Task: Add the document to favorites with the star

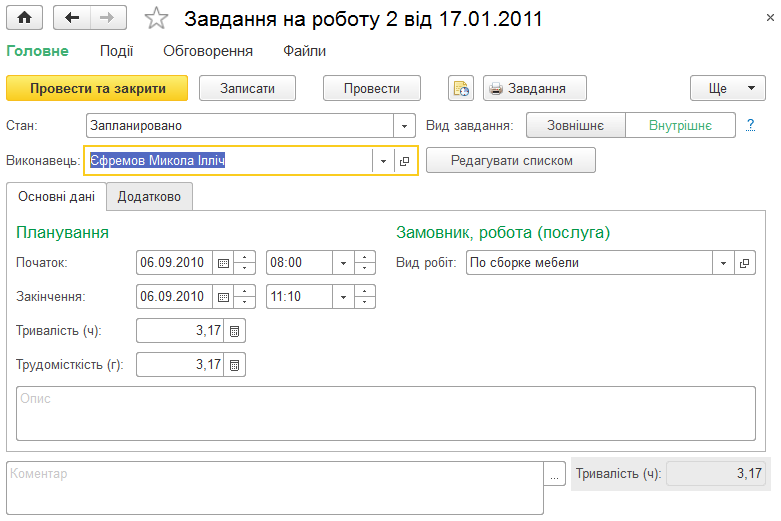Action: (156, 19)
